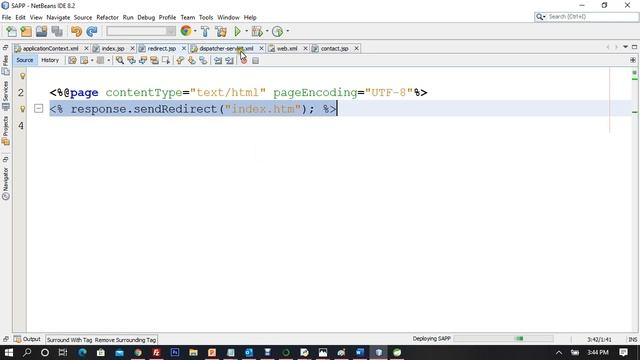The width and height of the screenshot is (640, 360).
Task: Maximize the editor window with the square icon
Action: click(x=634, y=47)
